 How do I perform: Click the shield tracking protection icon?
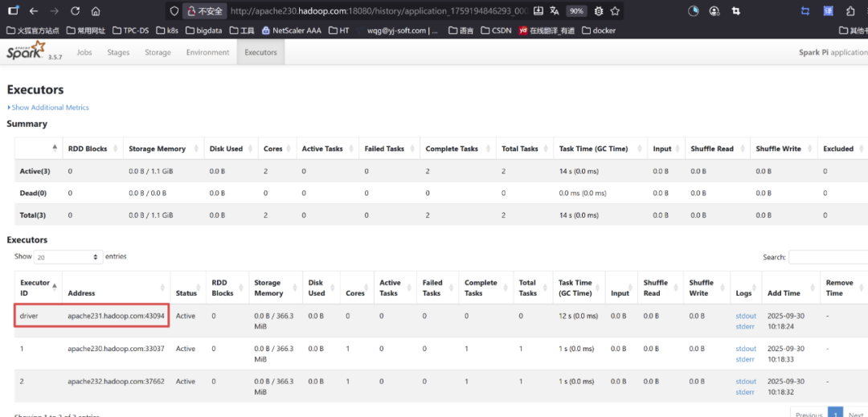[x=174, y=11]
